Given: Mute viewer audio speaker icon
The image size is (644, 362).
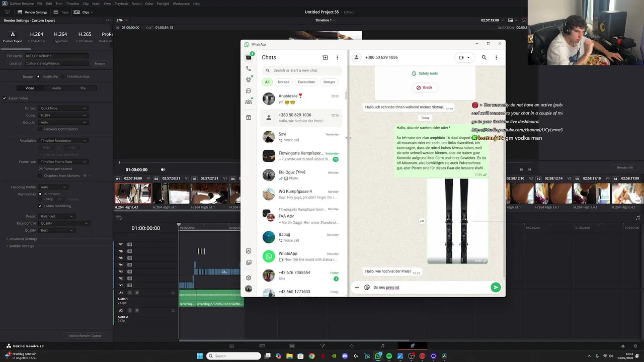Looking at the screenshot, I should (x=163, y=169).
